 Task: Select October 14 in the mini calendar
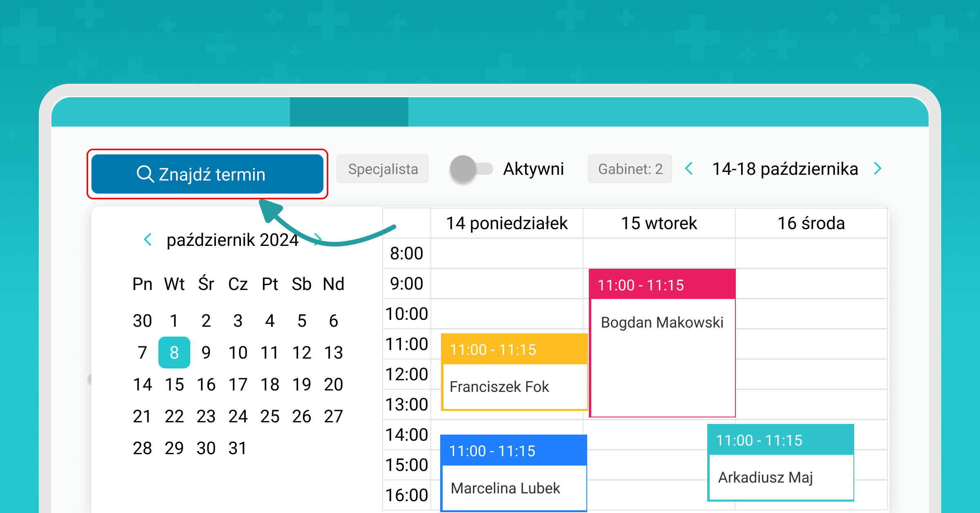coord(142,384)
